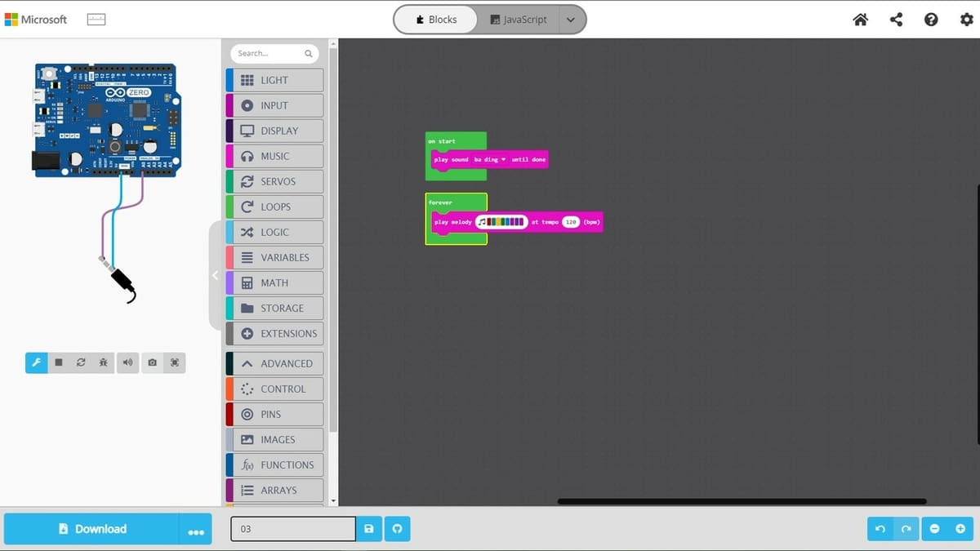Open the LOOPS block category
The height and width of the screenshot is (551, 980).
[274, 207]
